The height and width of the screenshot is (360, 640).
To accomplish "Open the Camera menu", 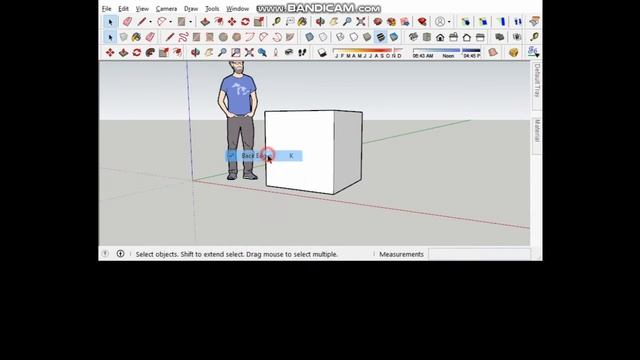I will coord(166,9).
